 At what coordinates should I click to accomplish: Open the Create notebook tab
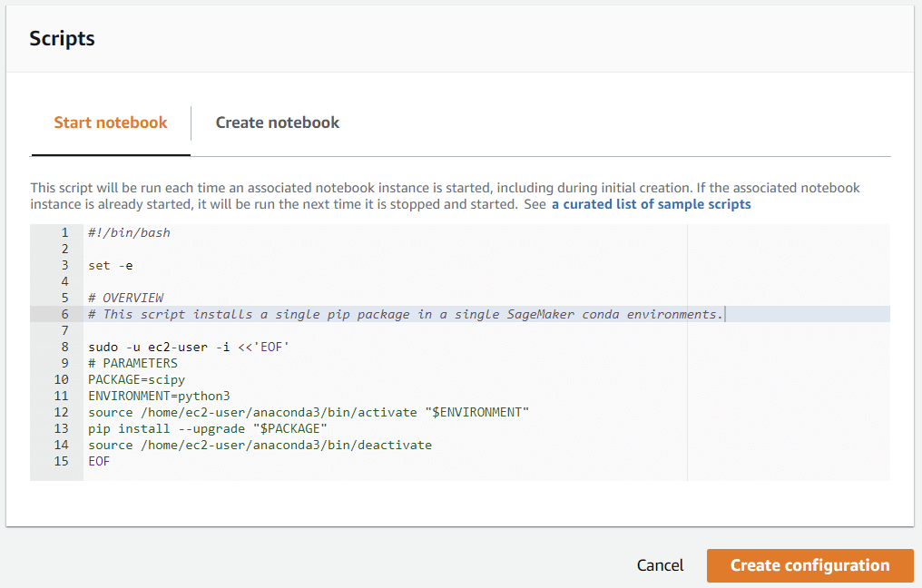tap(277, 122)
